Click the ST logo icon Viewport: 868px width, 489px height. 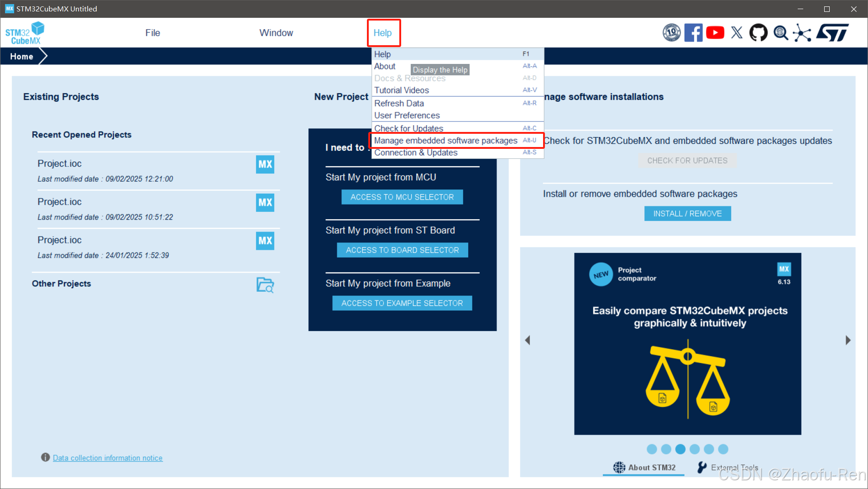pos(833,32)
